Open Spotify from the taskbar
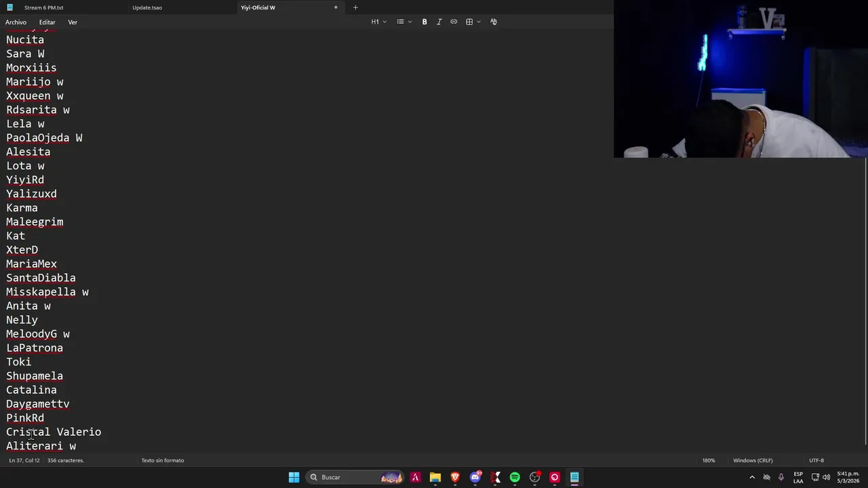 coord(515,477)
